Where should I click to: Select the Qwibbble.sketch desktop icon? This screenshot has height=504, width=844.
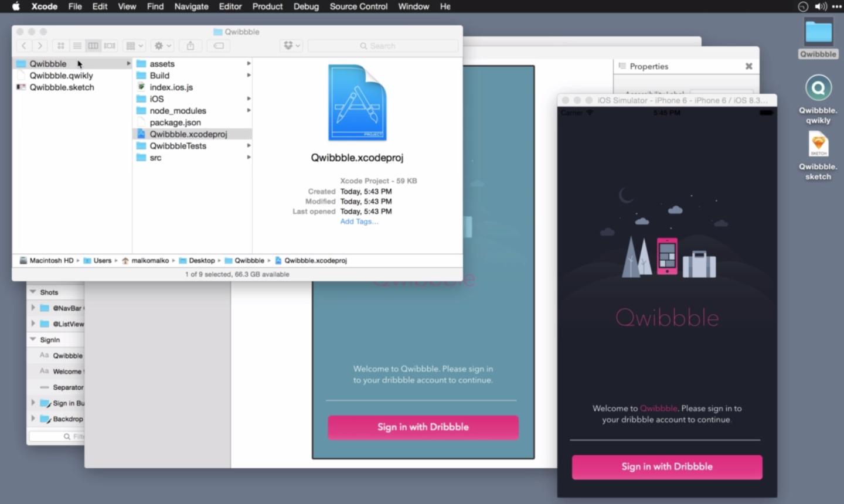[x=818, y=155]
